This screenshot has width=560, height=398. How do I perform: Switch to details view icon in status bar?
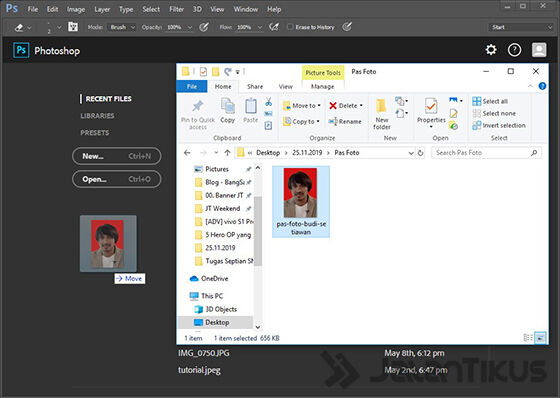(x=528, y=338)
